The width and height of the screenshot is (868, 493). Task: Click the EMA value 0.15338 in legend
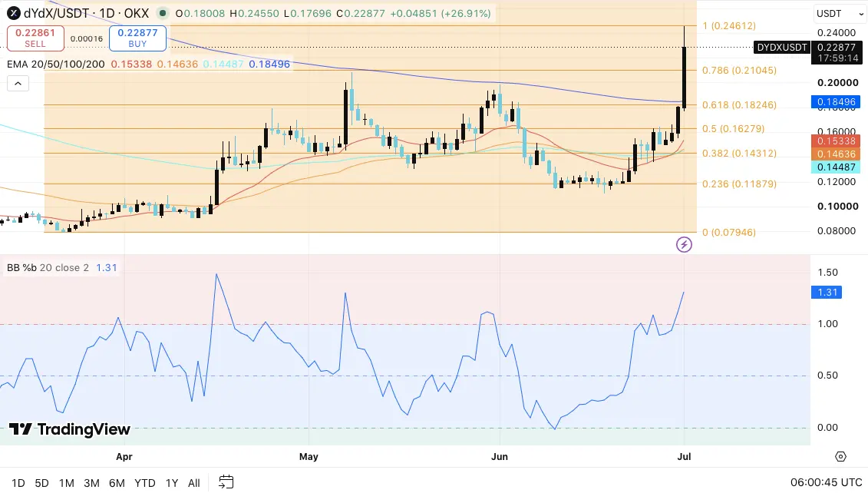[131, 65]
